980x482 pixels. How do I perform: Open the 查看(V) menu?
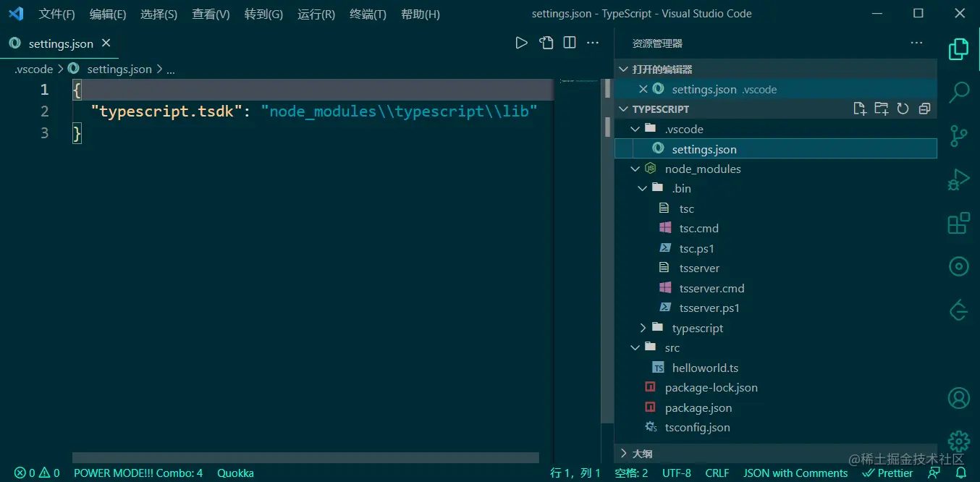211,14
